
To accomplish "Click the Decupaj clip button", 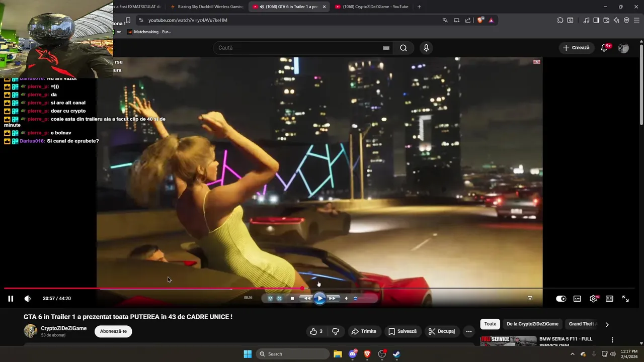I will point(442,331).
